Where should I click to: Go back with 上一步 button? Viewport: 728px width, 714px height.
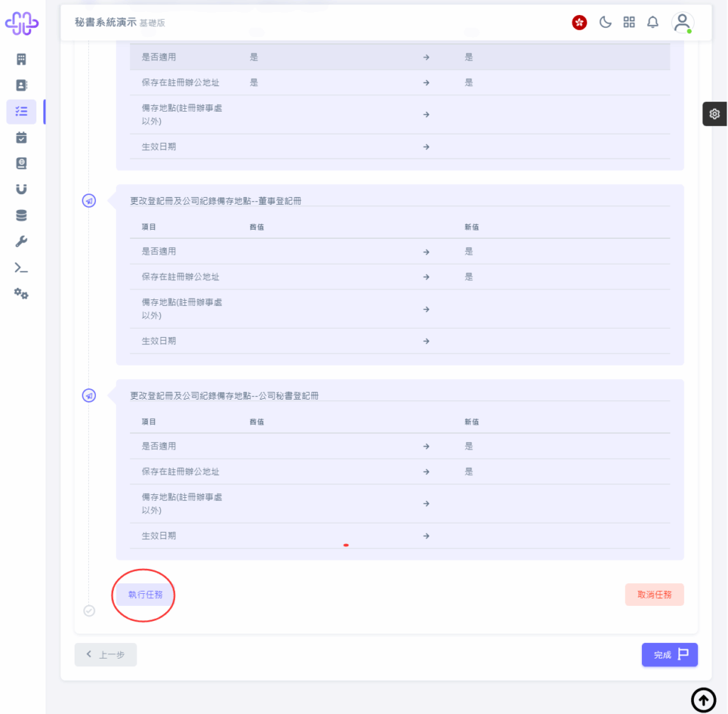tap(106, 654)
